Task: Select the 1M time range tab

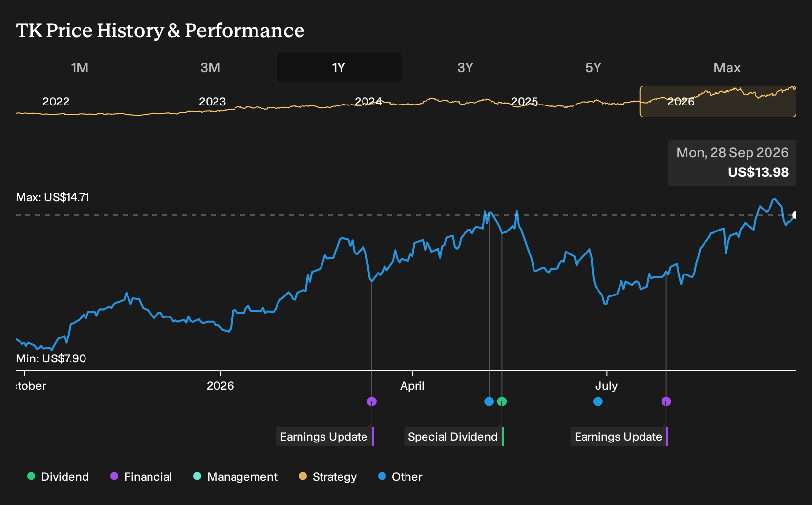Action: [80, 68]
